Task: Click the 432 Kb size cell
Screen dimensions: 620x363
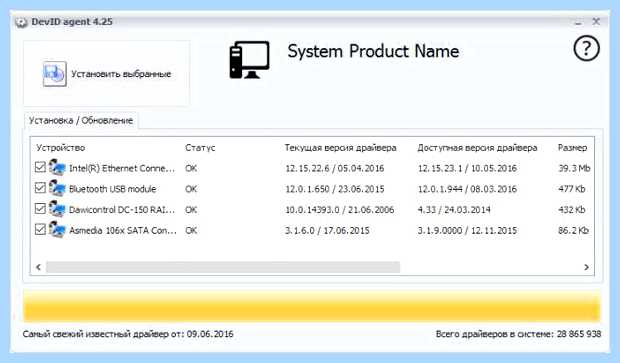Action: (571, 210)
